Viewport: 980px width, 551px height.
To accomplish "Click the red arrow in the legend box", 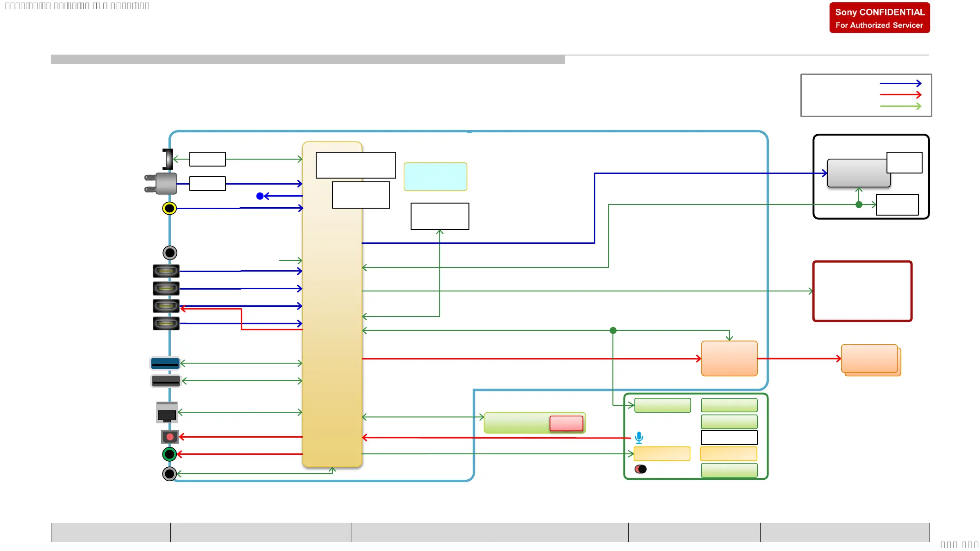I will 900,95.
